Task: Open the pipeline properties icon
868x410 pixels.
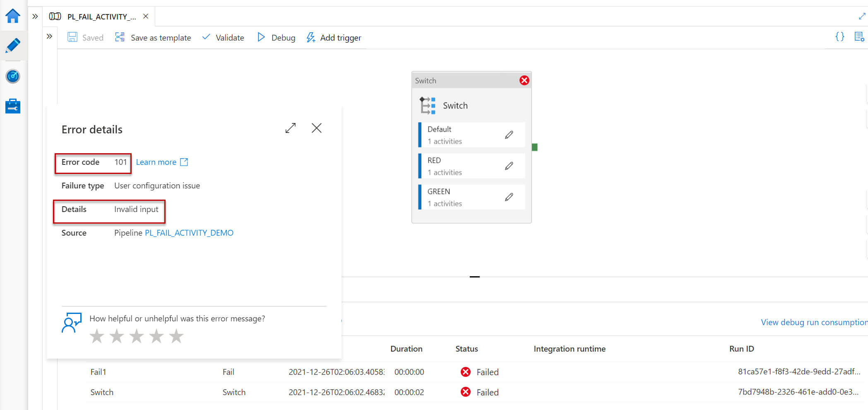Action: click(x=859, y=37)
